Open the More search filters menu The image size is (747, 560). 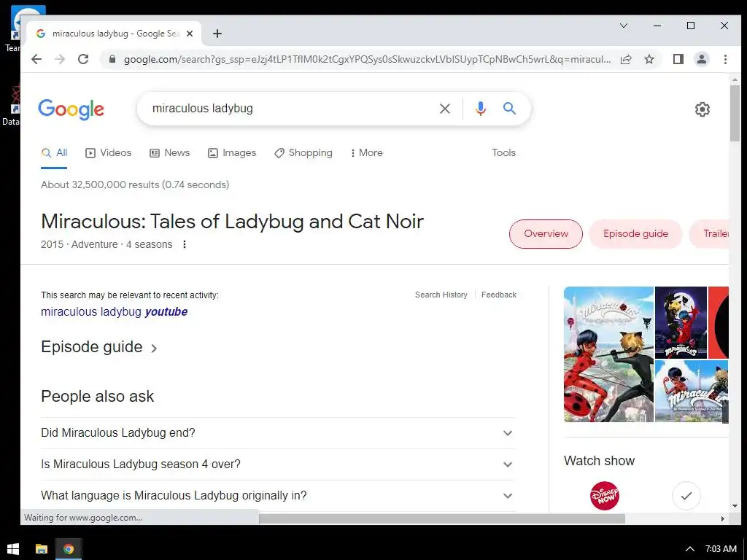pos(366,153)
